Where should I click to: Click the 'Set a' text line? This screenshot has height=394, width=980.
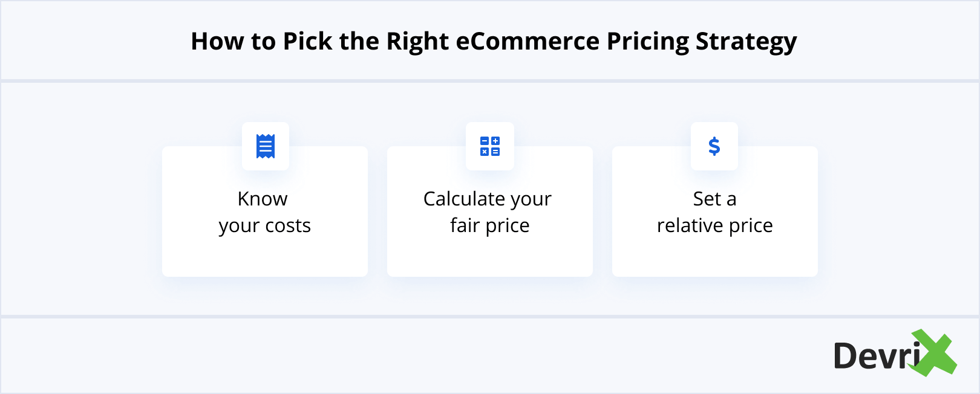(x=714, y=199)
